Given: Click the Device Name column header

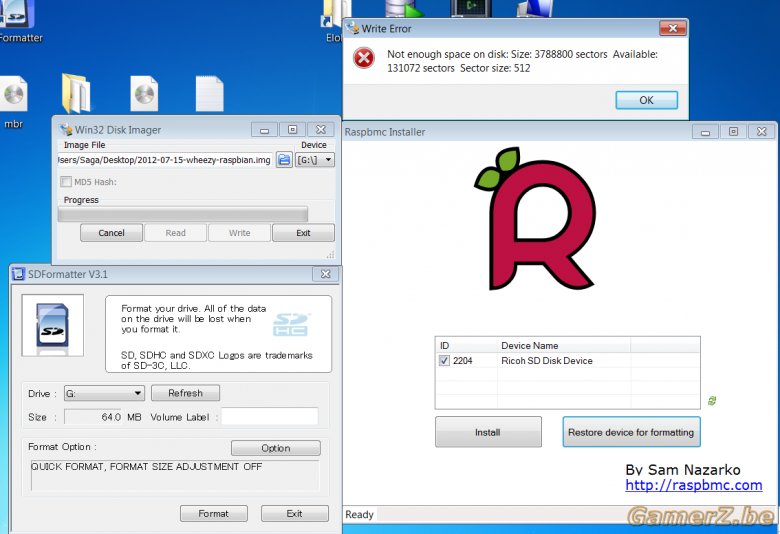Looking at the screenshot, I should tap(564, 345).
